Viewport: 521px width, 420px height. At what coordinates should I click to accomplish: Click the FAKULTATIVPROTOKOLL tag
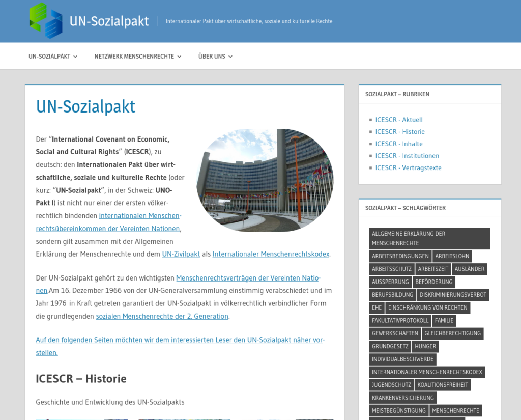click(x=400, y=321)
